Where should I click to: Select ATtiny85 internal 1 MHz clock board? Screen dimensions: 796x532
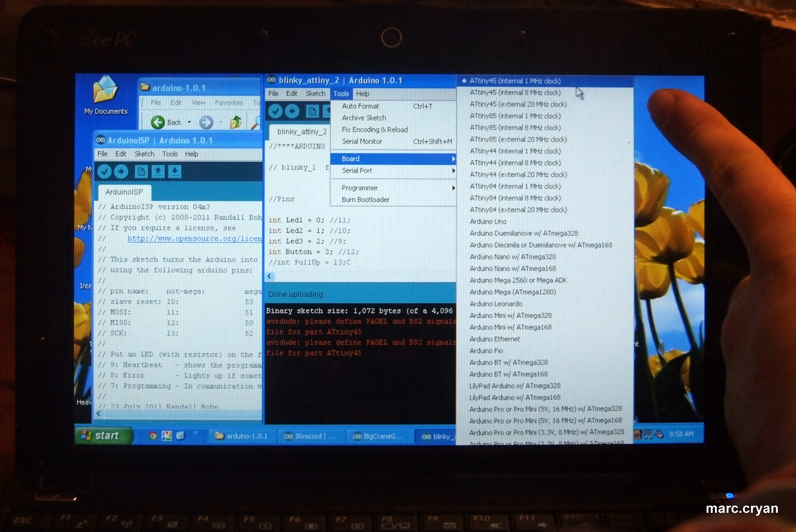[x=545, y=116]
